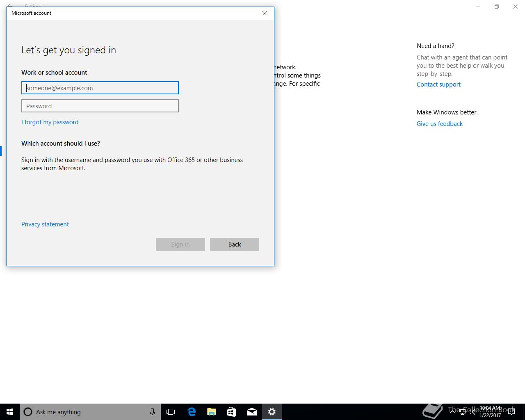The image size is (525, 420).
Task: Open the Windows Store taskbar icon
Action: point(231,412)
